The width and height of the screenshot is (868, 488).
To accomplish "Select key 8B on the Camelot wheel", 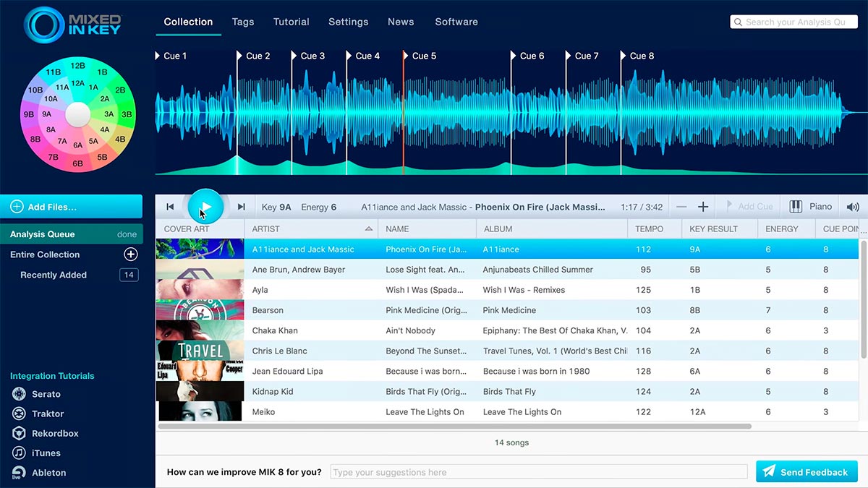I will pos(35,139).
